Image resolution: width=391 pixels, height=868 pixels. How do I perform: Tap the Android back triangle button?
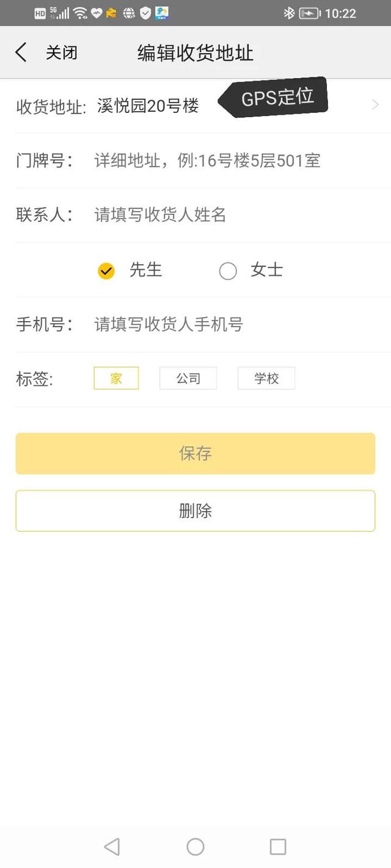tap(111, 847)
